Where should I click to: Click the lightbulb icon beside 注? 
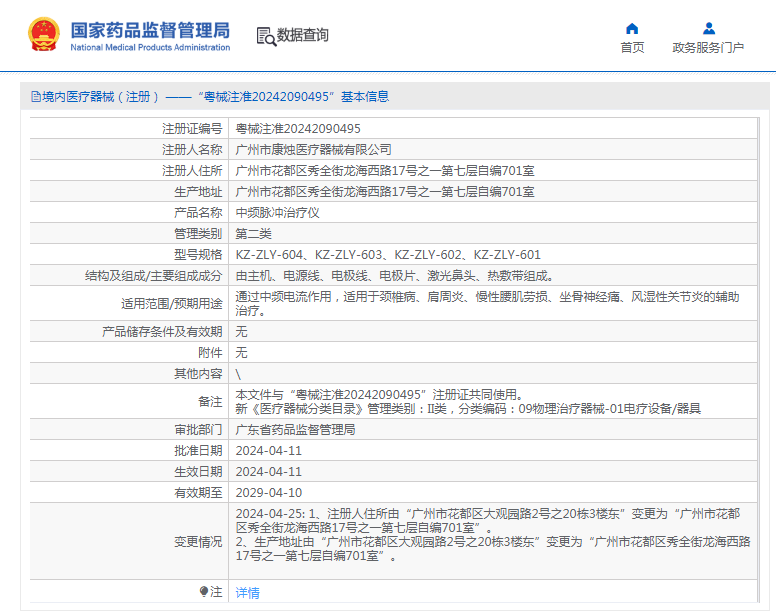tap(203, 591)
